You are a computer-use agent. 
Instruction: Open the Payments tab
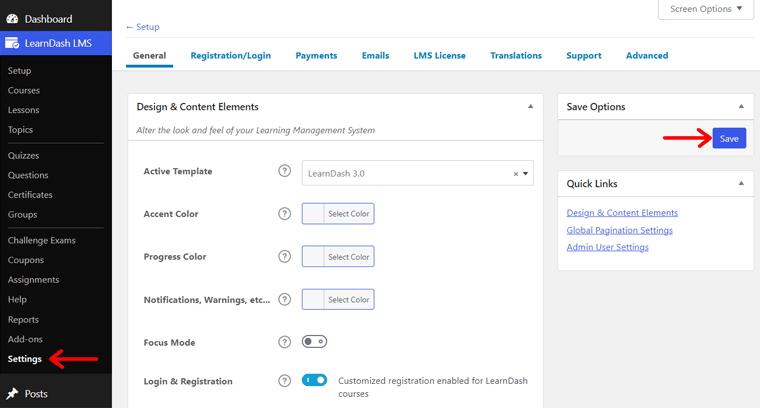tap(316, 56)
